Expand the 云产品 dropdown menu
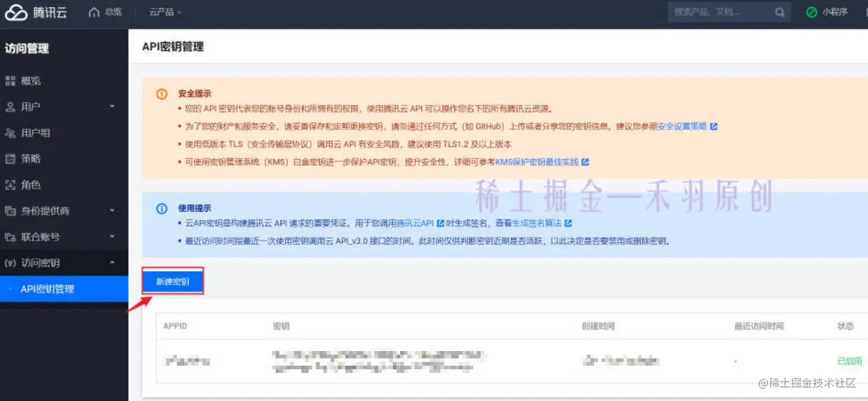Screen dimensions: 868x401 pos(165,12)
